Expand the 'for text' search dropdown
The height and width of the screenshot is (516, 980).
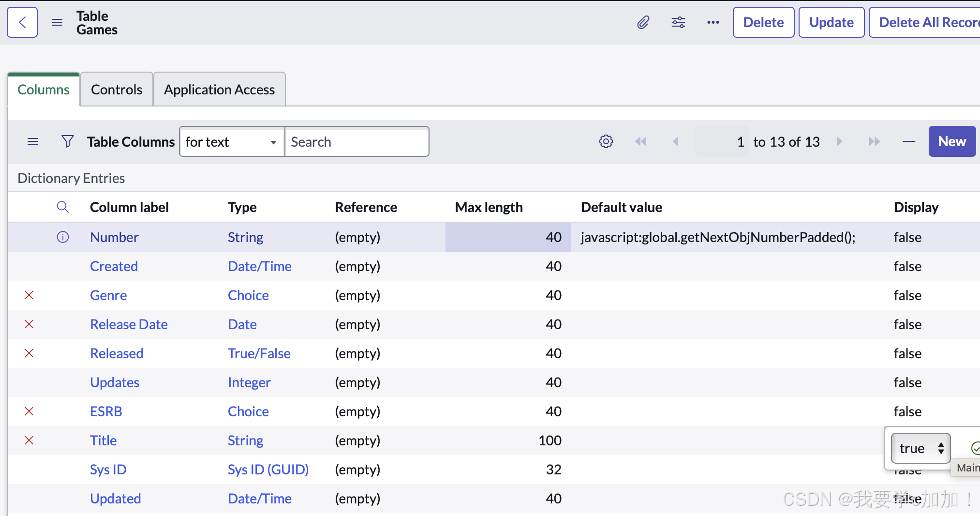pos(232,141)
